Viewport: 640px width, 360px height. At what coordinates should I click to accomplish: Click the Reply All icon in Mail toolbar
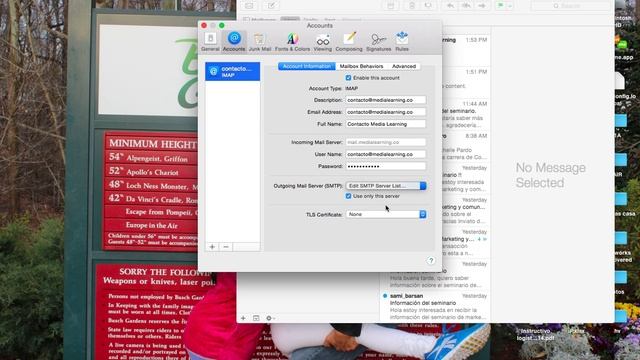pos(466,6)
